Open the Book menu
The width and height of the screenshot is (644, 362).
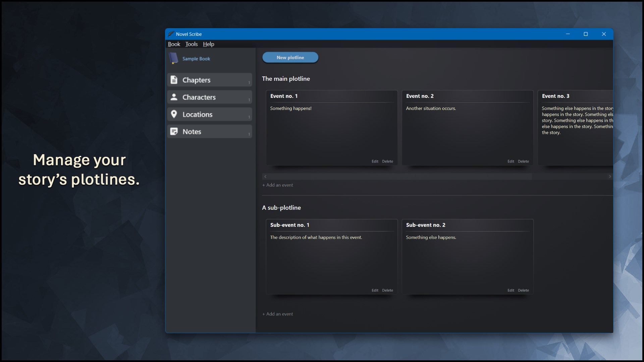coord(174,44)
